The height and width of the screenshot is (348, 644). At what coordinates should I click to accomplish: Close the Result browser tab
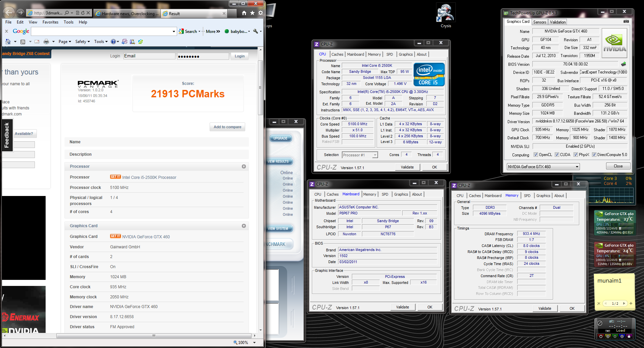pos(224,13)
